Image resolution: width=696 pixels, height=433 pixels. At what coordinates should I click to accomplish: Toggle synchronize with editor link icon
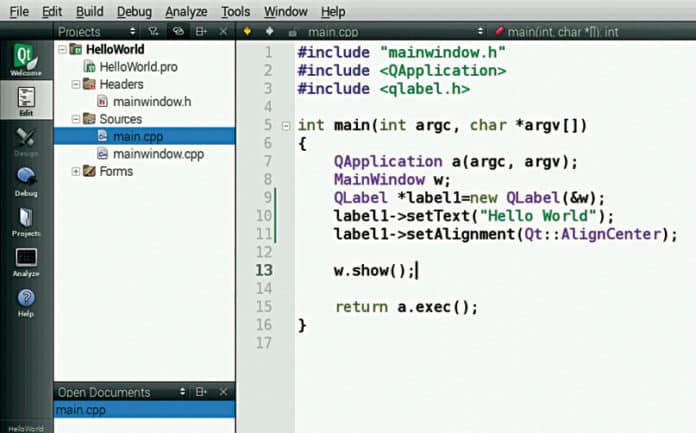pos(178,32)
